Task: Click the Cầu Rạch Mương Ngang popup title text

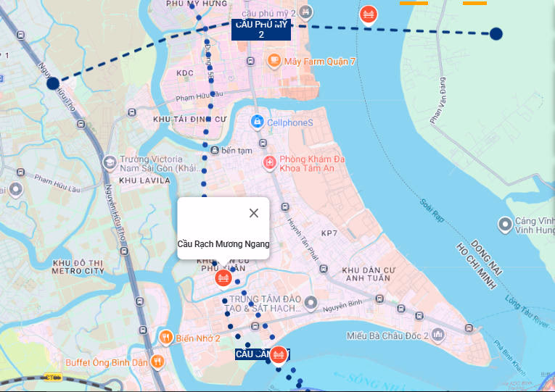Action: pos(223,244)
